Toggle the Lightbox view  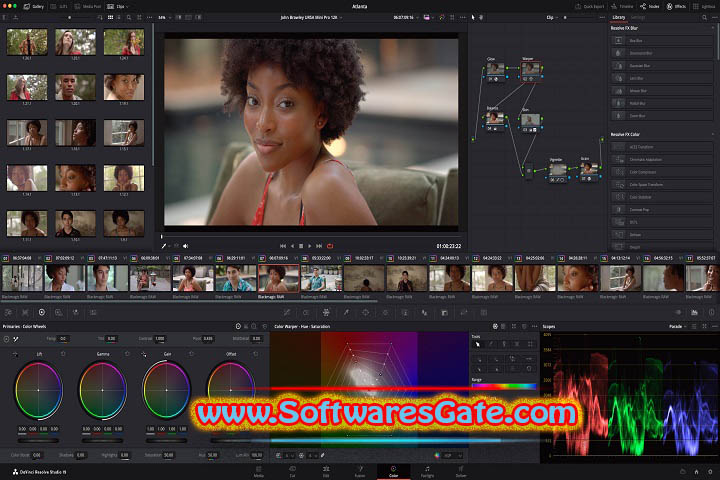(704, 6)
